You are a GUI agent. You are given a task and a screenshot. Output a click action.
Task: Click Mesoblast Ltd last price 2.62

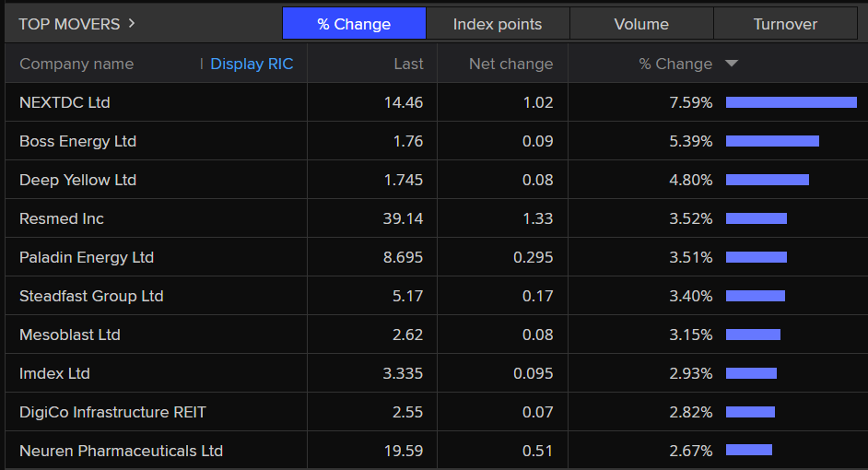click(x=407, y=335)
